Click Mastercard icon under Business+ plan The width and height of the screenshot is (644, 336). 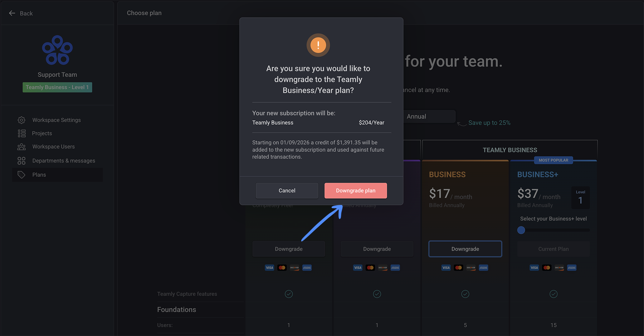coord(547,268)
